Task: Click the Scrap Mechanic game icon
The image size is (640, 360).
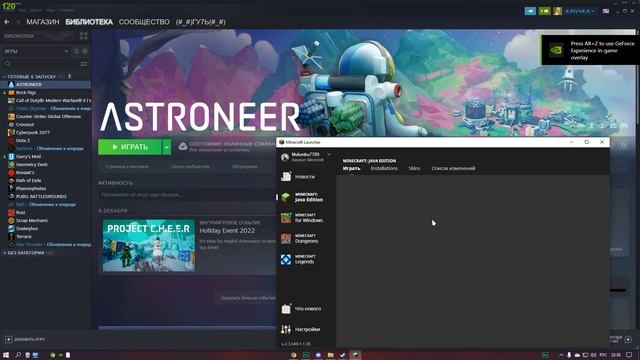Action: point(11,220)
